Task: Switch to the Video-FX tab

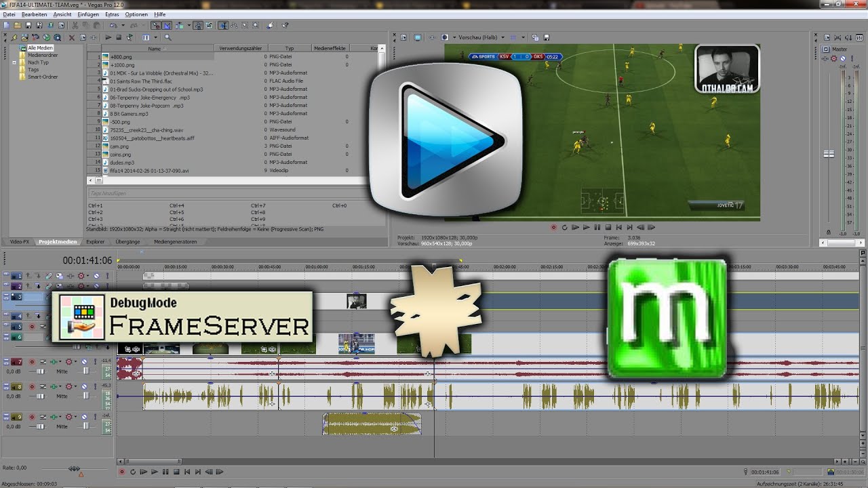Action: point(19,241)
